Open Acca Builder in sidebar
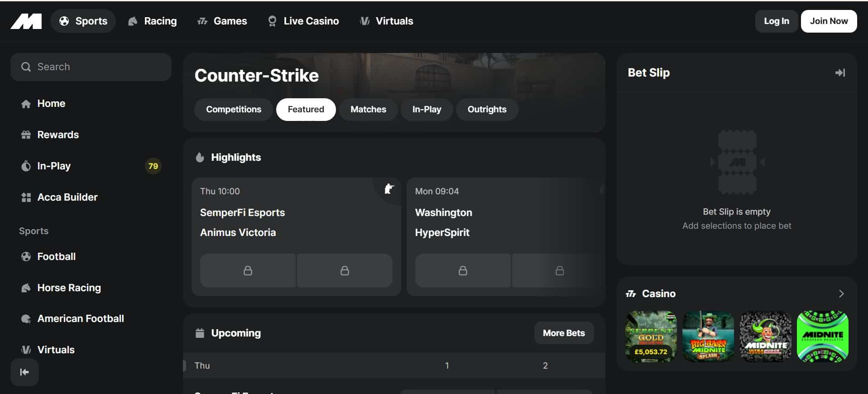This screenshot has height=394, width=868. [67, 197]
